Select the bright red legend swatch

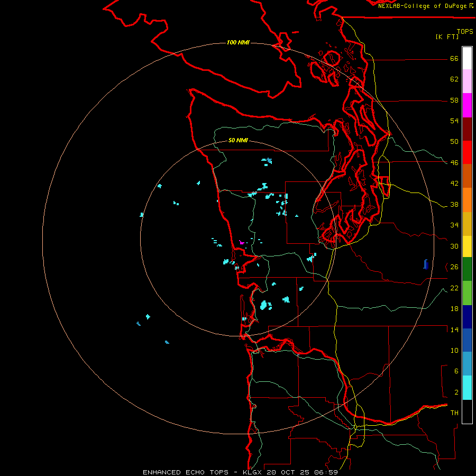tap(467, 152)
